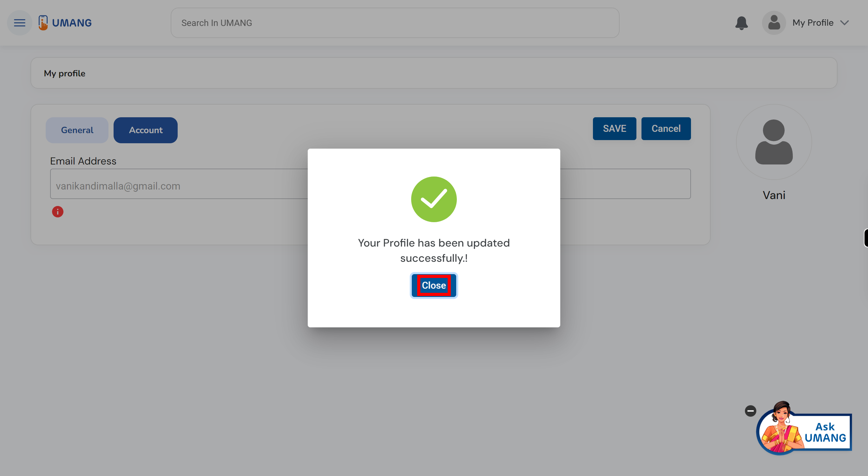Click the collapse chatbot minus icon
Image resolution: width=868 pixels, height=476 pixels.
click(751, 411)
